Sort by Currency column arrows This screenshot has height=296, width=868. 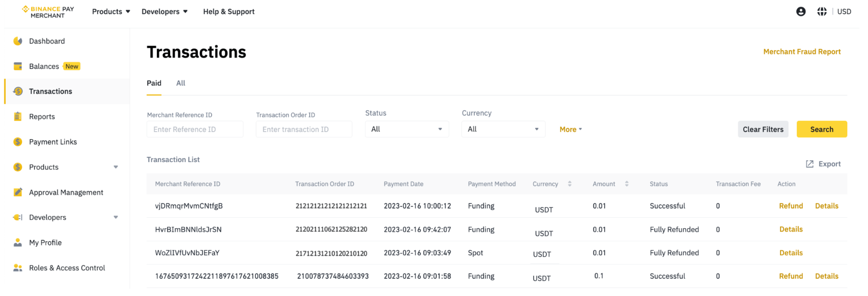pos(569,184)
